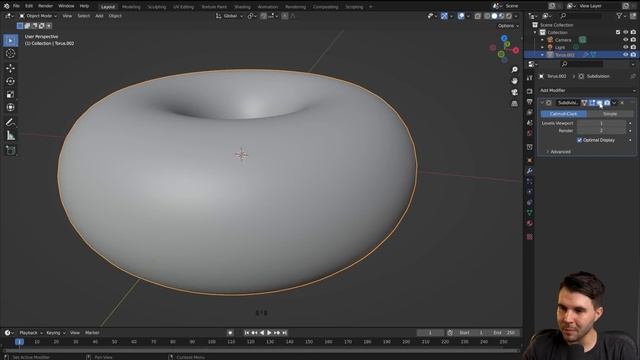The height and width of the screenshot is (360, 640).
Task: Open the Global transform orientation dropdown
Action: point(229,16)
